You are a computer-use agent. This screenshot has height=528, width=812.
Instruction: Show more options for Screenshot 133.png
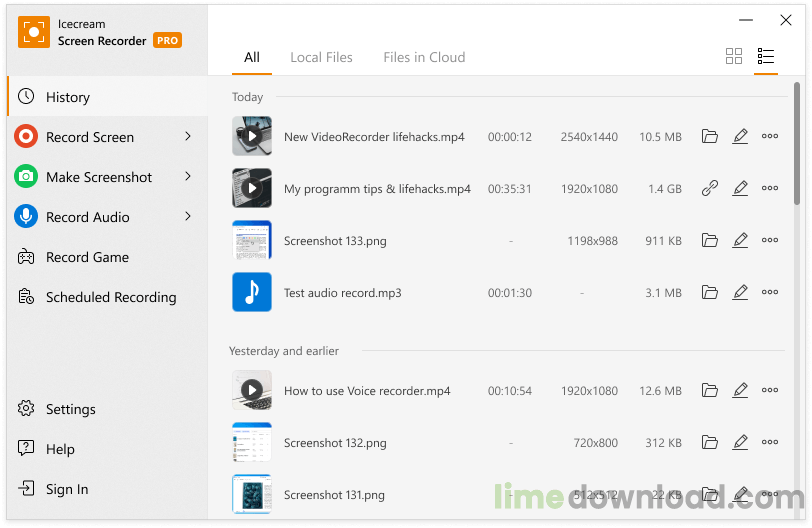(x=770, y=240)
